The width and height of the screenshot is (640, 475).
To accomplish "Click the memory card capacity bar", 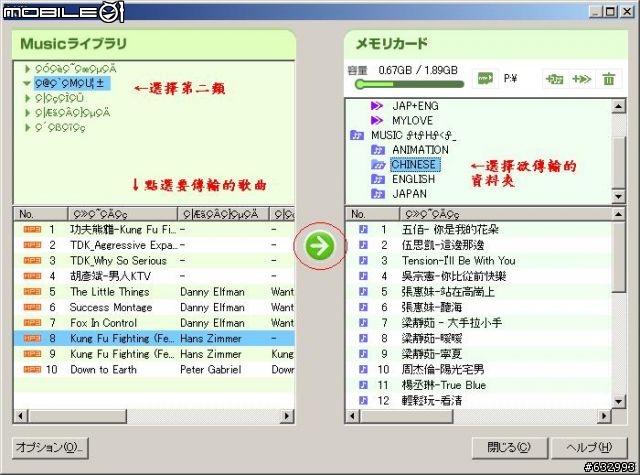I will (x=409, y=84).
